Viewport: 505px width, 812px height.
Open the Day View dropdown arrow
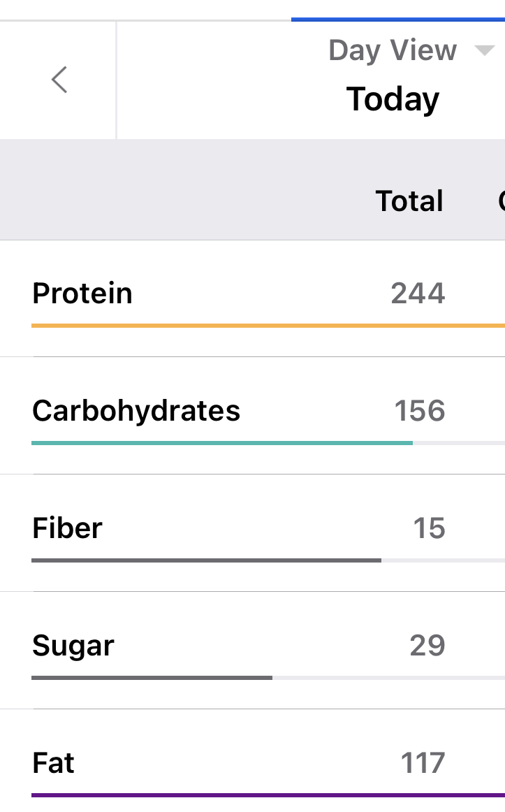[x=483, y=50]
